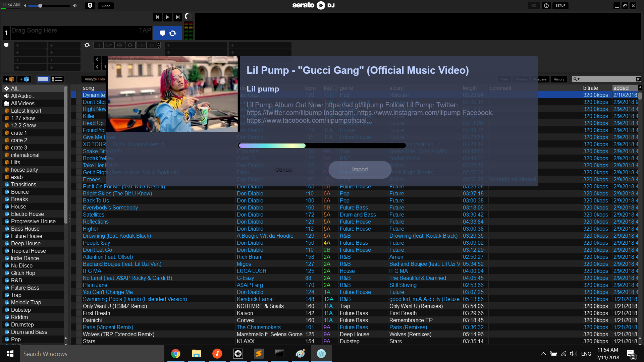This screenshot has height=362, width=644.
Task: Click the loop length stepper up arrow
Action: coord(159,44)
